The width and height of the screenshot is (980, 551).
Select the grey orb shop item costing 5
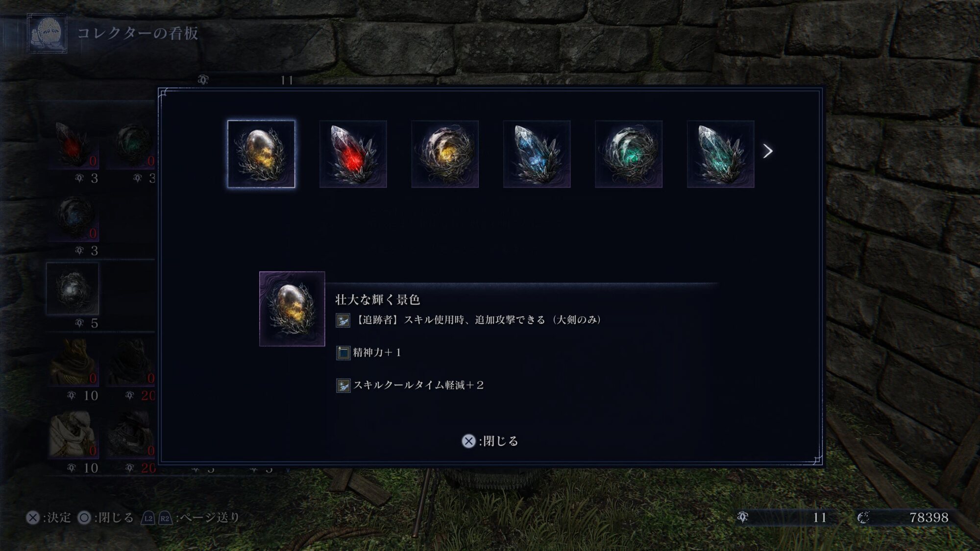[73, 288]
